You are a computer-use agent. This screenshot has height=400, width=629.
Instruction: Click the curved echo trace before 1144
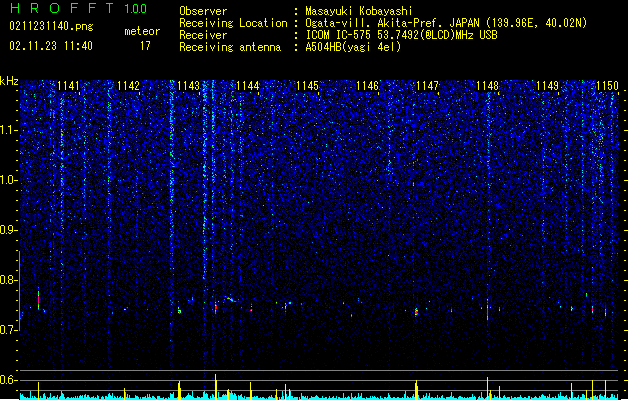[x=230, y=299]
